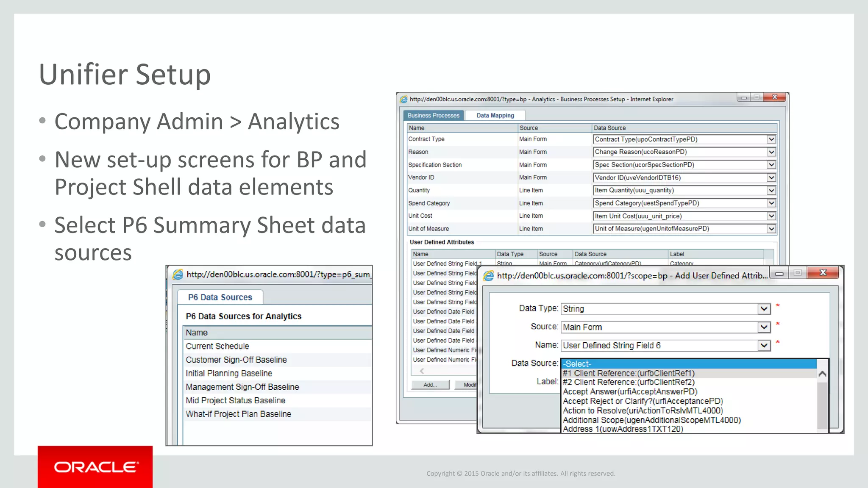Open the Source Main Form dropdown
The height and width of the screenshot is (488, 868).
764,327
